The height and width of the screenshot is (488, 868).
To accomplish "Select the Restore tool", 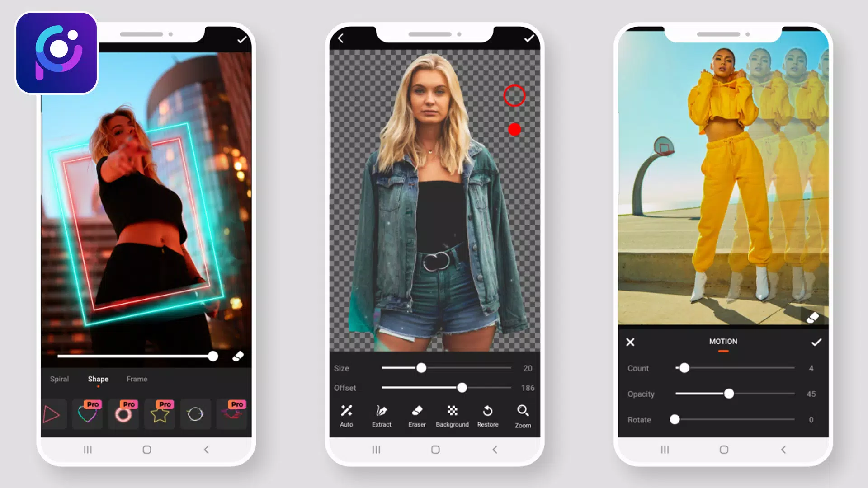I will tap(488, 415).
